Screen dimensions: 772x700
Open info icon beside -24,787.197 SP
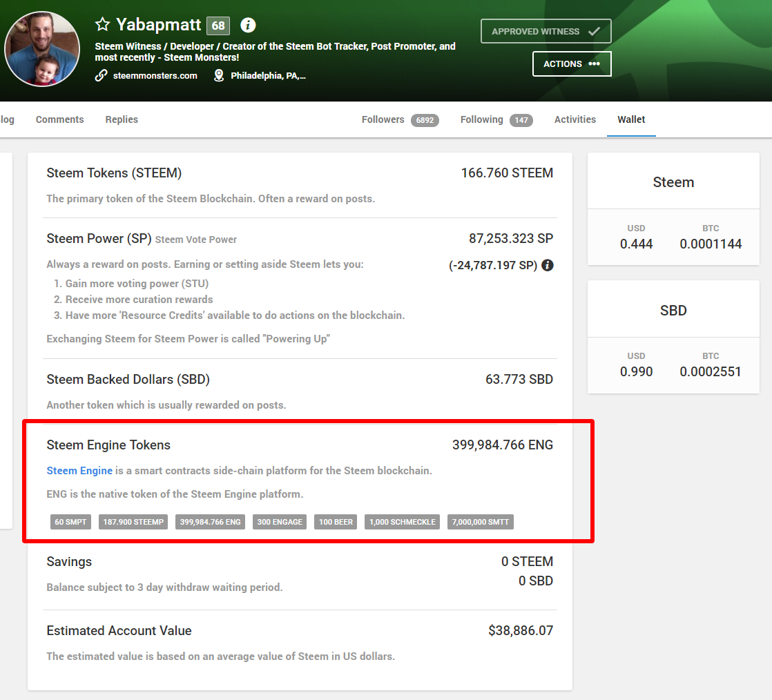pyautogui.click(x=548, y=265)
